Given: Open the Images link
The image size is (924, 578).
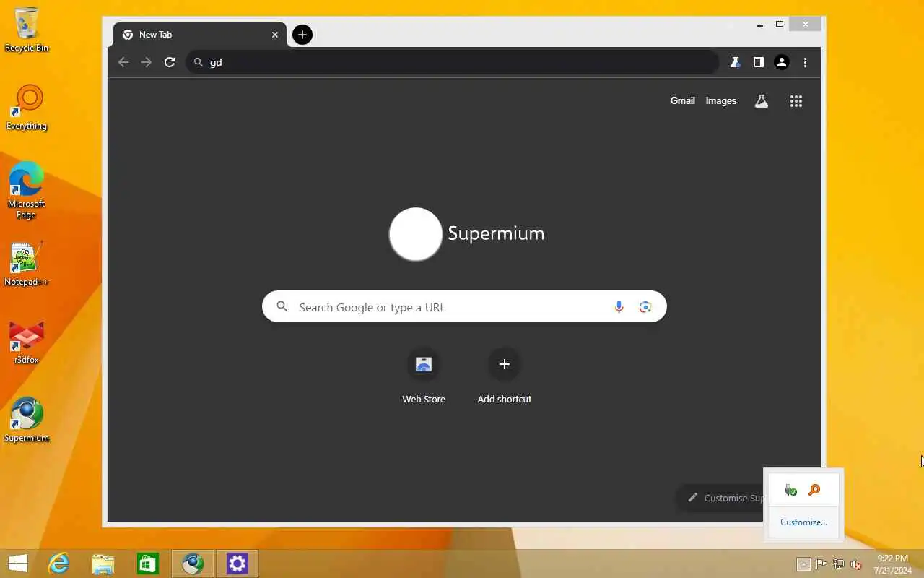Looking at the screenshot, I should 720,100.
